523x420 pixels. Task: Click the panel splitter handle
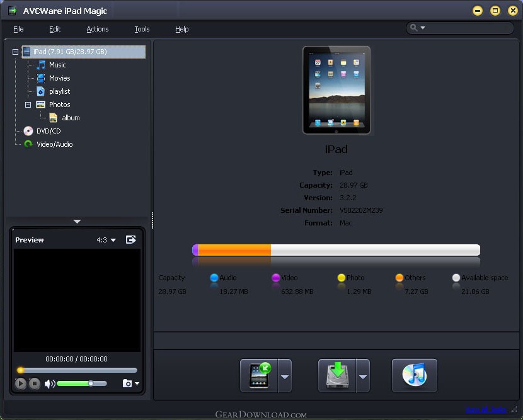click(152, 220)
